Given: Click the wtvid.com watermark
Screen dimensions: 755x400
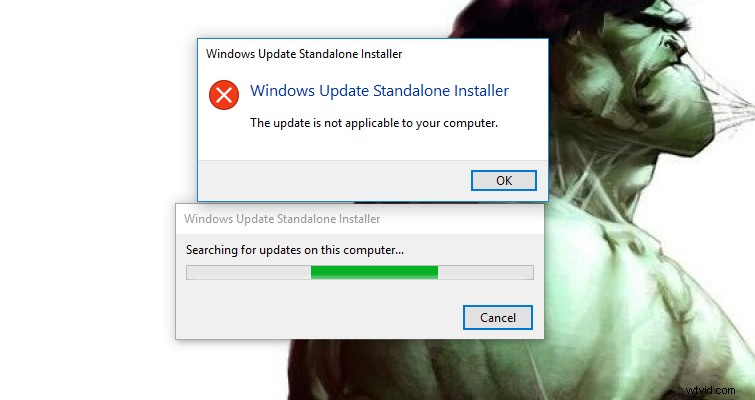Looking at the screenshot, I should 710,390.
